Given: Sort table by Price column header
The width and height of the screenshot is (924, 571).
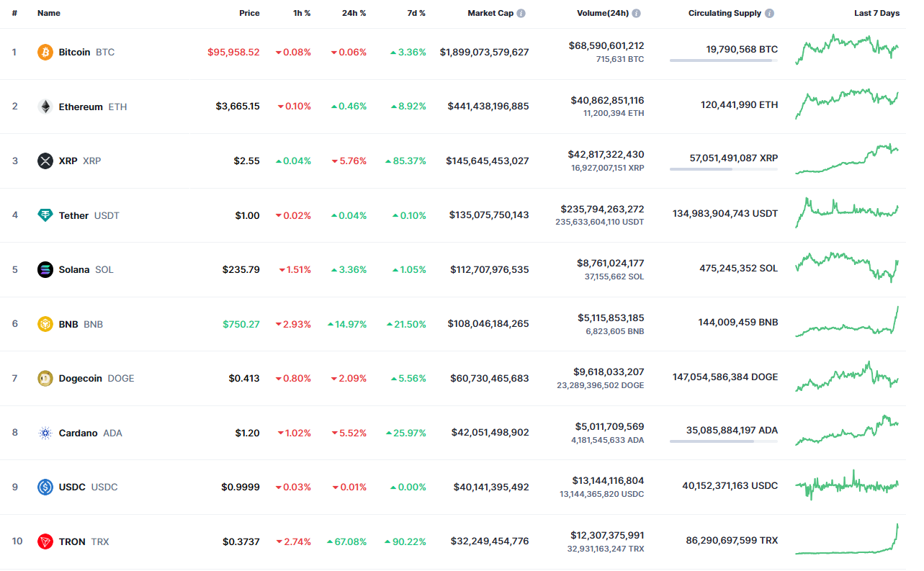Looking at the screenshot, I should [249, 14].
